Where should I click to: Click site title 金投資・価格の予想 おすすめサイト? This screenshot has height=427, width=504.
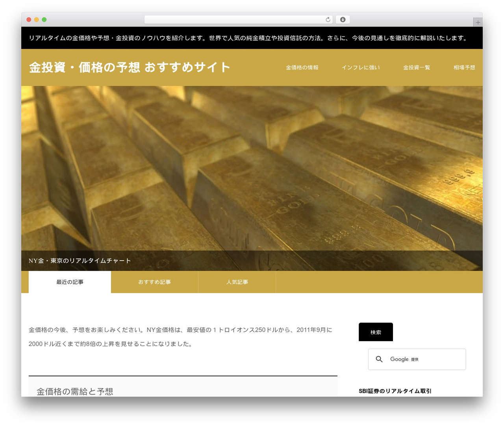tap(130, 67)
